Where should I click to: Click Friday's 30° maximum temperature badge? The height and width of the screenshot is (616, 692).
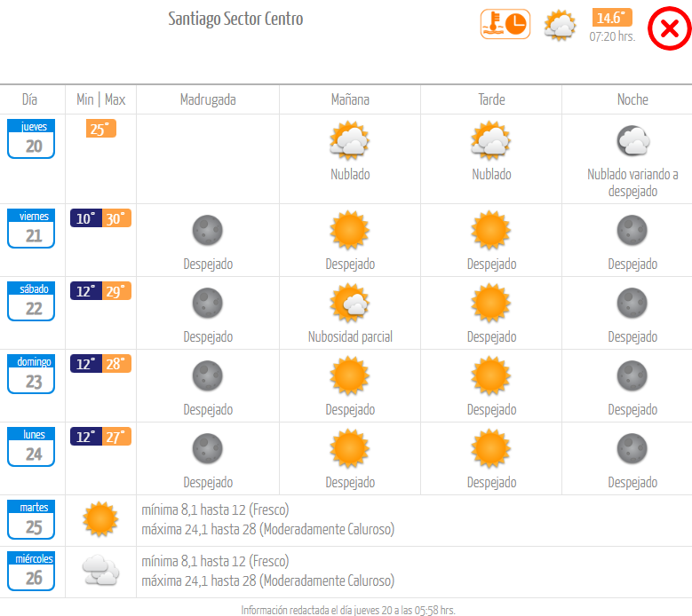116,218
